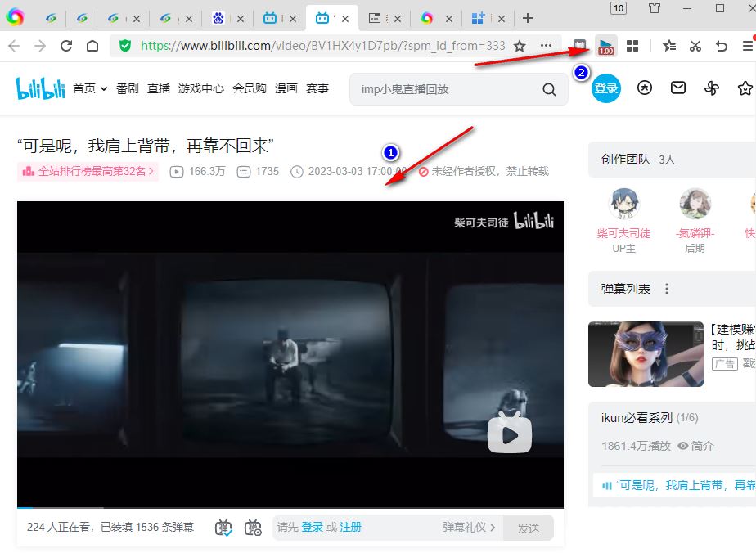Click the green security shield icon
Image resolution: width=756 pixels, height=553 pixels.
point(125,46)
